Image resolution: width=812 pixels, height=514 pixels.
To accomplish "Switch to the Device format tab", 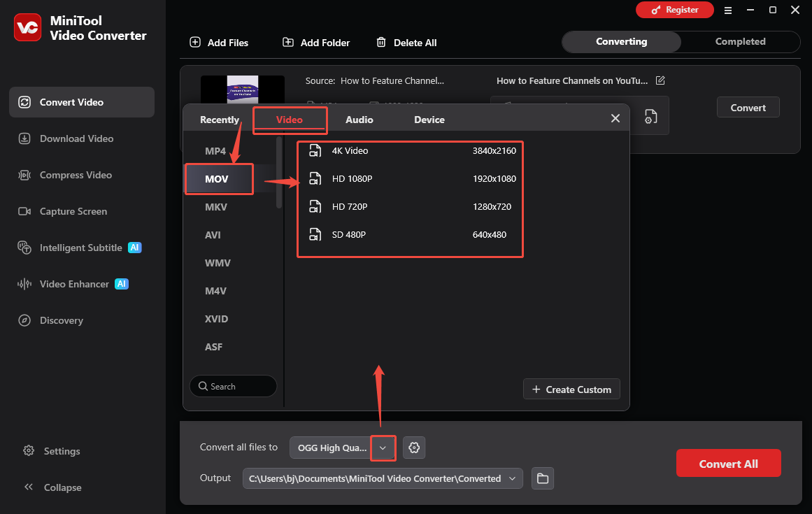I will pyautogui.click(x=429, y=120).
